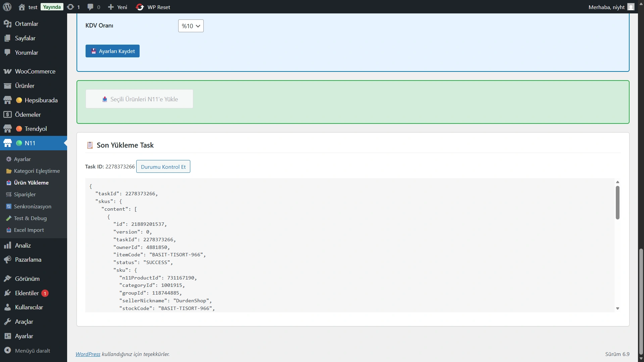The width and height of the screenshot is (644, 362).
Task: Open the Eklentiler plugins menu
Action: (x=27, y=293)
